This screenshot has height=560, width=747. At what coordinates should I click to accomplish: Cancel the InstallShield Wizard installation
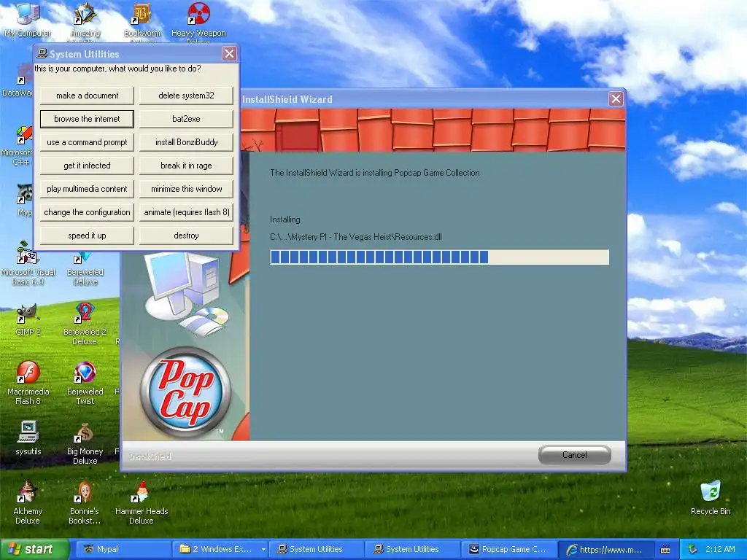575,455
